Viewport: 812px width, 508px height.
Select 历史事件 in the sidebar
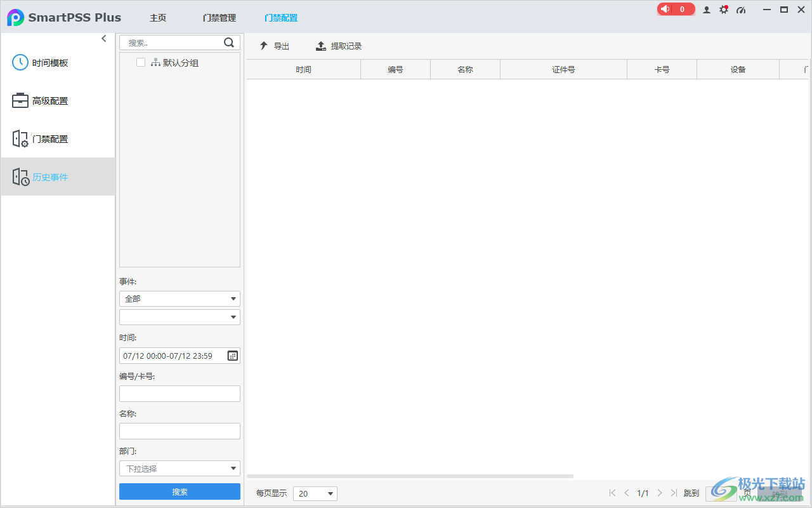click(x=58, y=177)
